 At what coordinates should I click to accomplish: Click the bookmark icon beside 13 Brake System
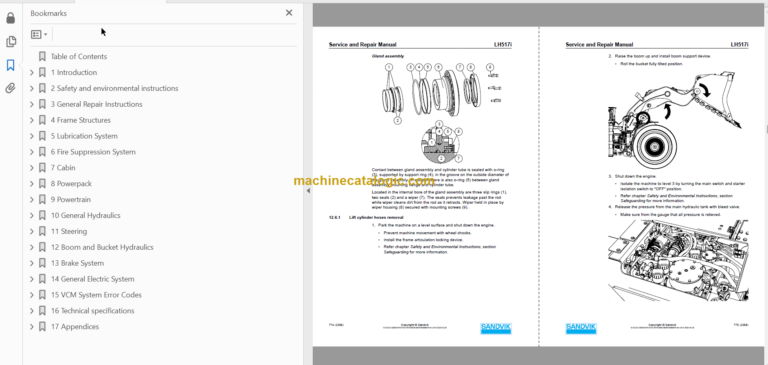point(42,263)
